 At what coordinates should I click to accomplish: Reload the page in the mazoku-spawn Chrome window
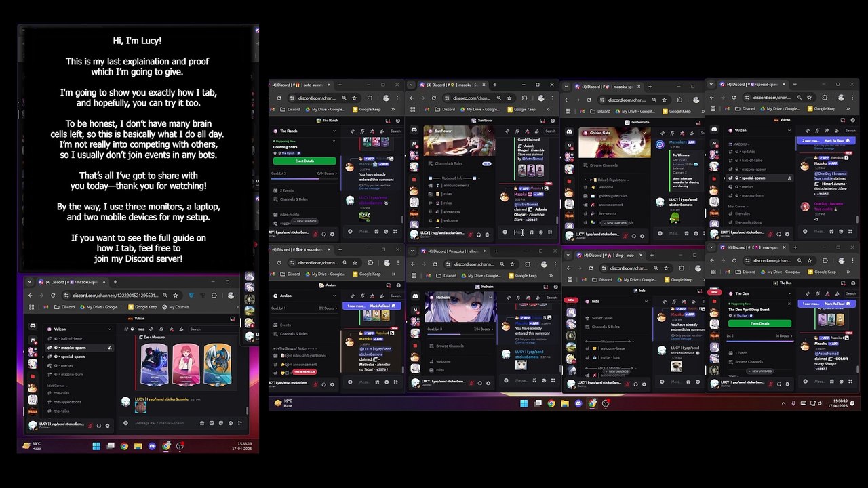point(53,296)
